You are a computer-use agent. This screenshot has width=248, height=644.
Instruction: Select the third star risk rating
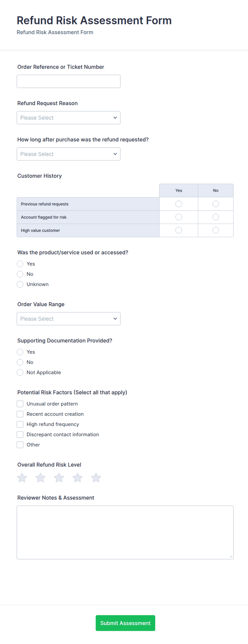(x=59, y=478)
